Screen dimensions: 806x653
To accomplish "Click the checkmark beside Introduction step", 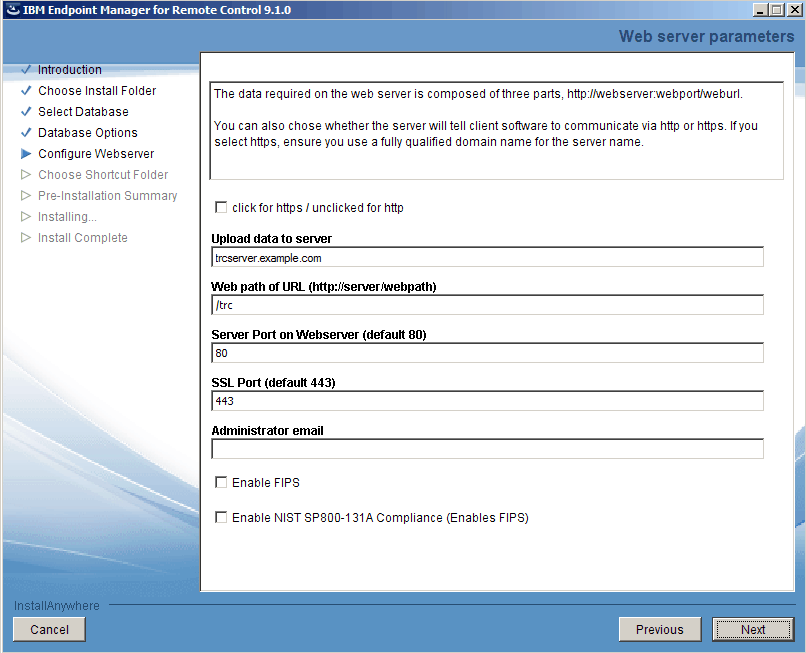I will point(26,69).
